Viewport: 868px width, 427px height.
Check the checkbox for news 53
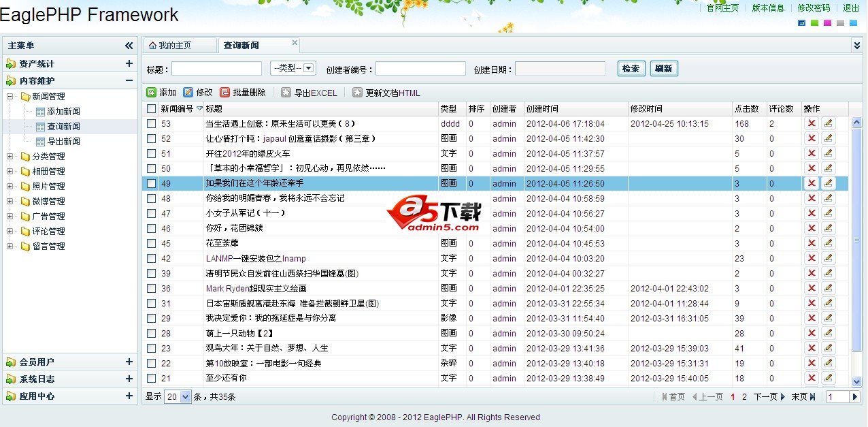point(151,124)
